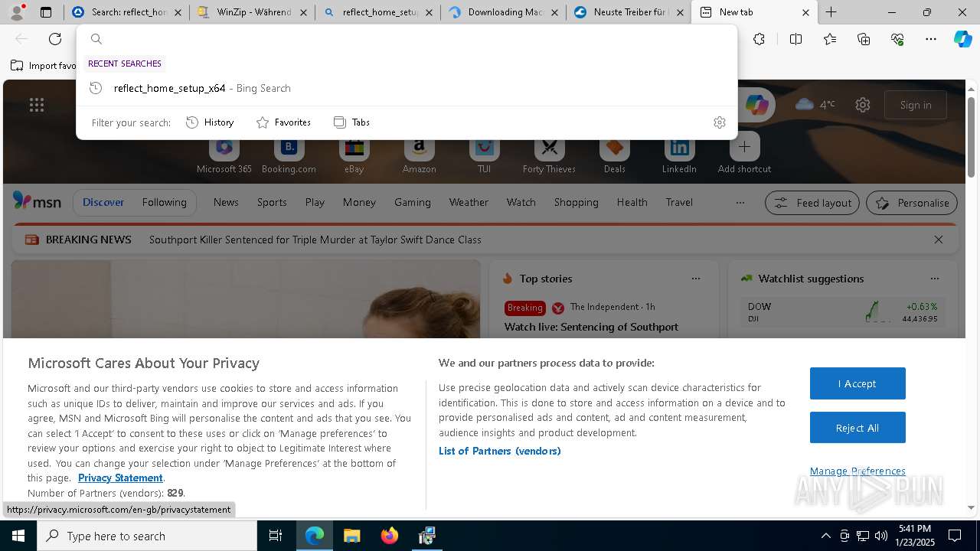Click the Sign in button

(916, 105)
